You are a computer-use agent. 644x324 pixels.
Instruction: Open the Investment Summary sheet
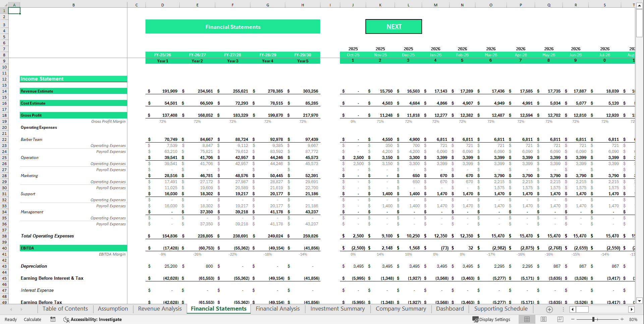click(337, 309)
